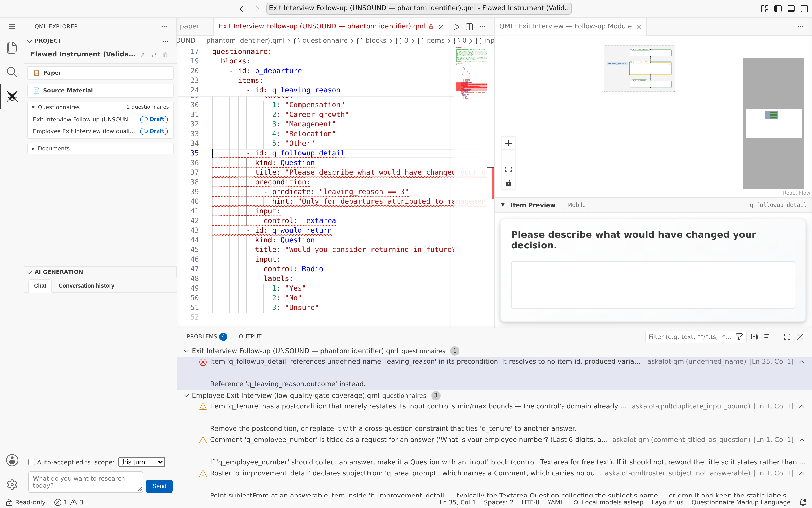This screenshot has height=508, width=812.
Task: Click the filter funnel icon in Problems
Action: pyautogui.click(x=739, y=337)
